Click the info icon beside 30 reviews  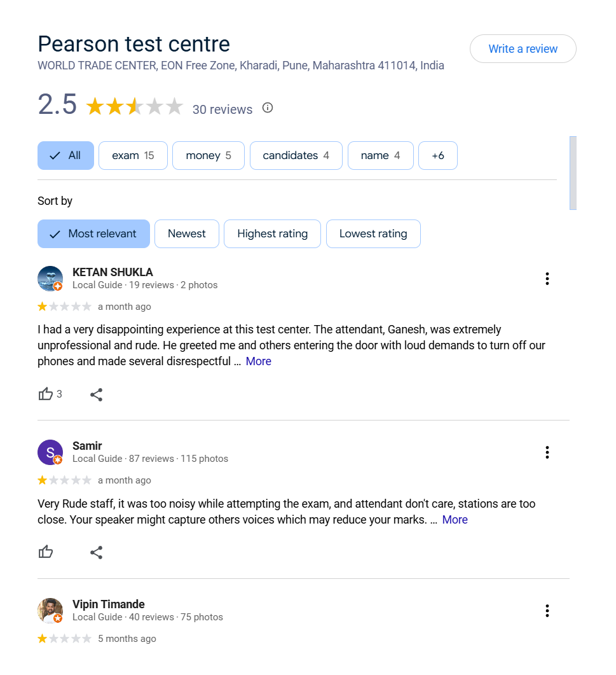click(268, 108)
